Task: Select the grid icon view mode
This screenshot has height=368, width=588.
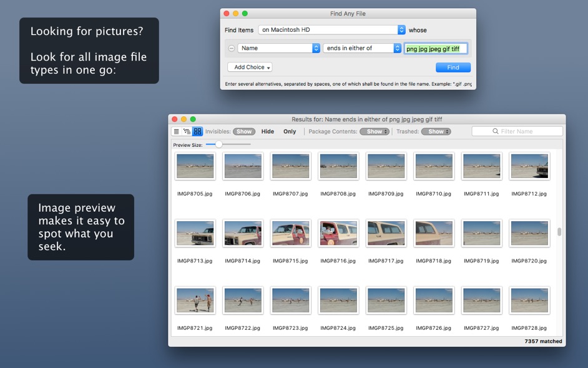Action: click(197, 131)
